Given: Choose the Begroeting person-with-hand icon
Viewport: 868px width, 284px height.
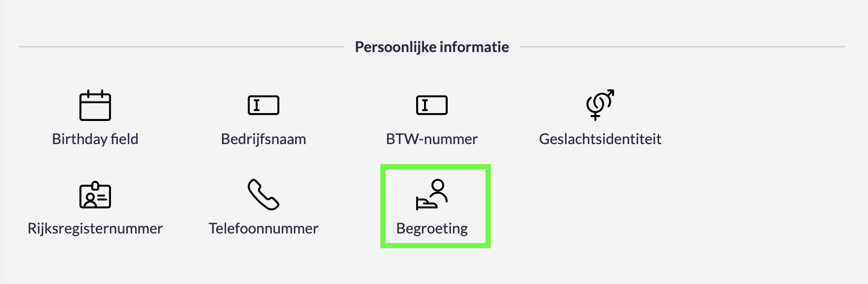Looking at the screenshot, I should coord(432,195).
